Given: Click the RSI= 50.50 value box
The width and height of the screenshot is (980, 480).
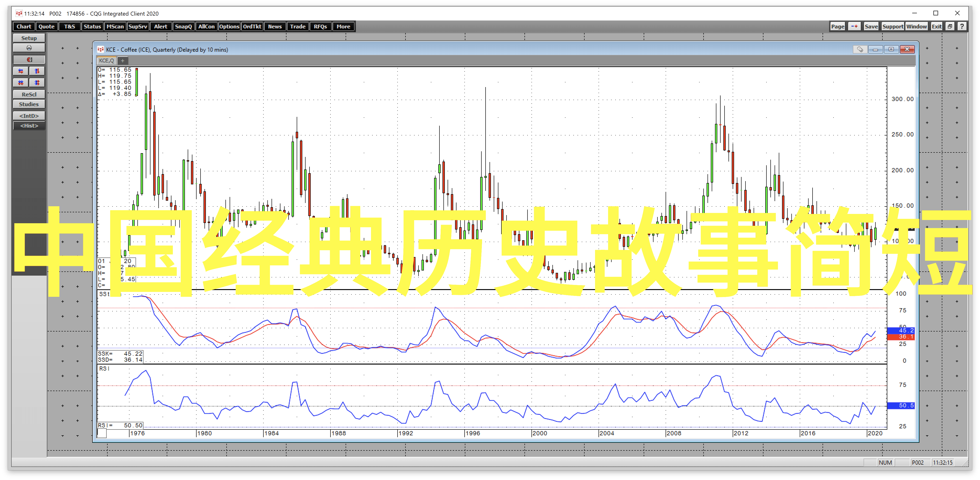Looking at the screenshot, I should pos(120,425).
